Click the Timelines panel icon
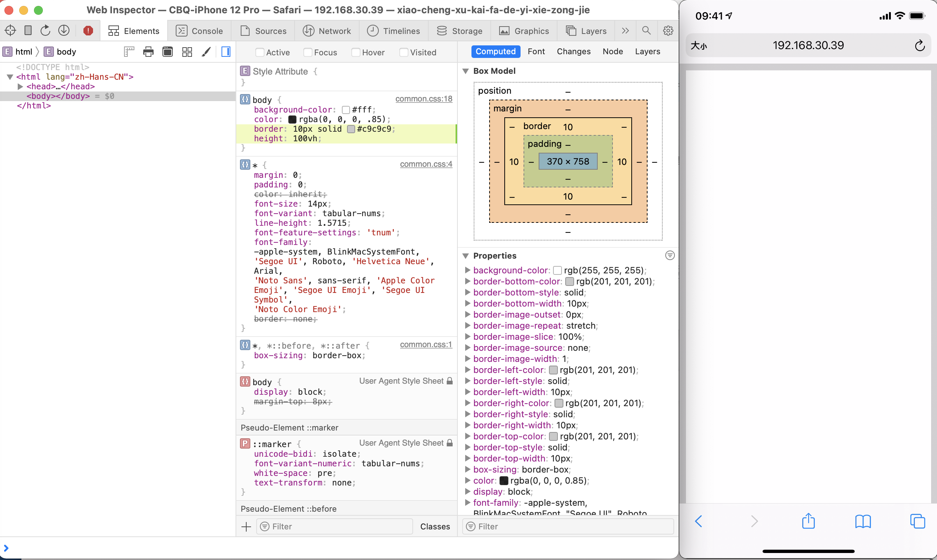937x560 pixels. coord(372,31)
